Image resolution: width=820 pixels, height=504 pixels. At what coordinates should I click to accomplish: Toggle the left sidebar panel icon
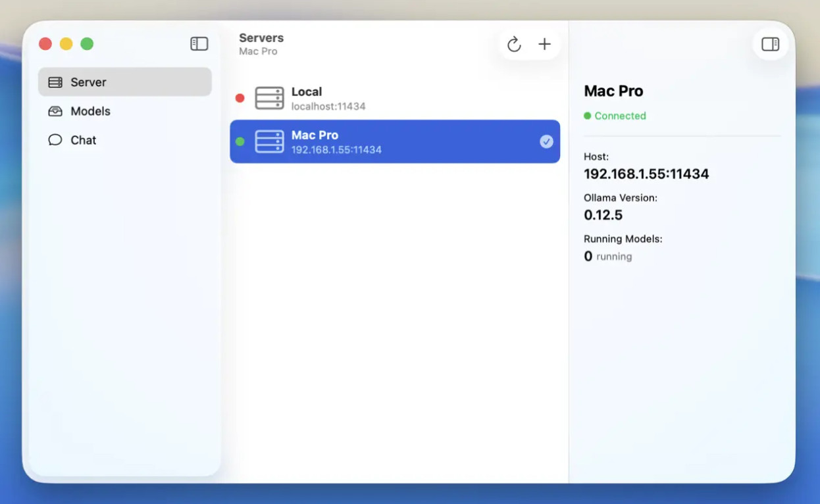(199, 44)
